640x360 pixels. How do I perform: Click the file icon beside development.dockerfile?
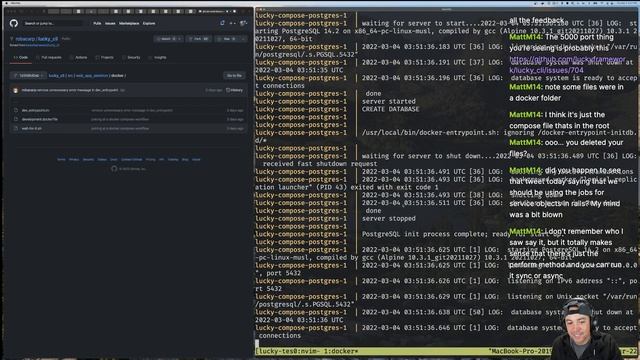point(16,119)
